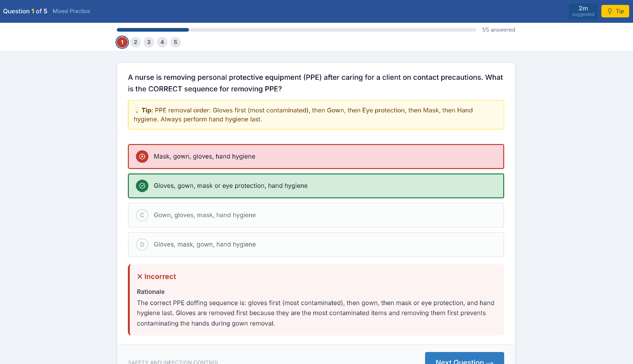The width and height of the screenshot is (633, 364).
Task: Jump to question 5 navigation dot
Action: pyautogui.click(x=175, y=42)
